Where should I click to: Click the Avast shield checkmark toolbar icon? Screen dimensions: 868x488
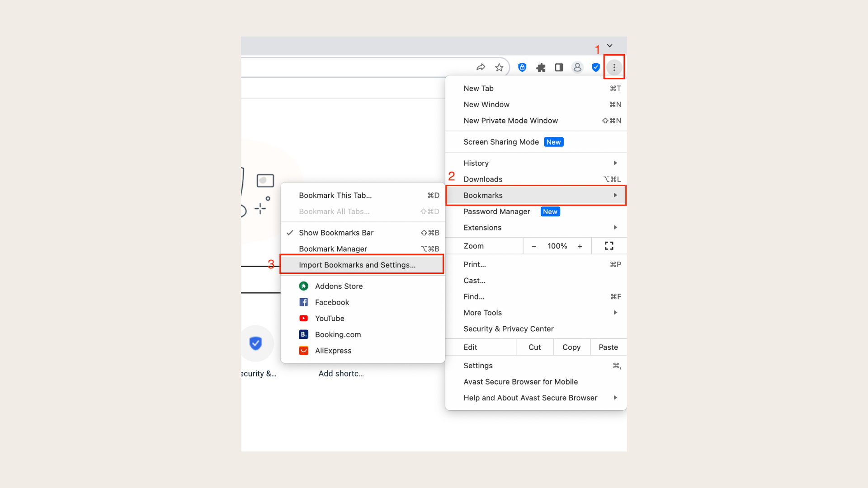(x=596, y=67)
